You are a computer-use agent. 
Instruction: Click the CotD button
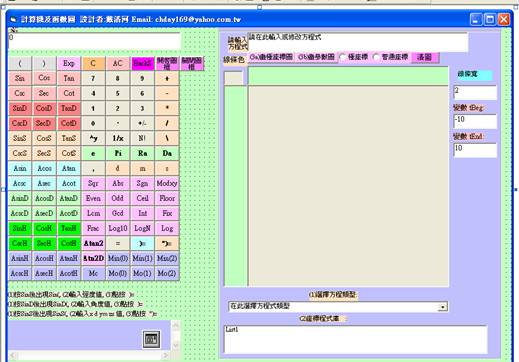(69, 123)
